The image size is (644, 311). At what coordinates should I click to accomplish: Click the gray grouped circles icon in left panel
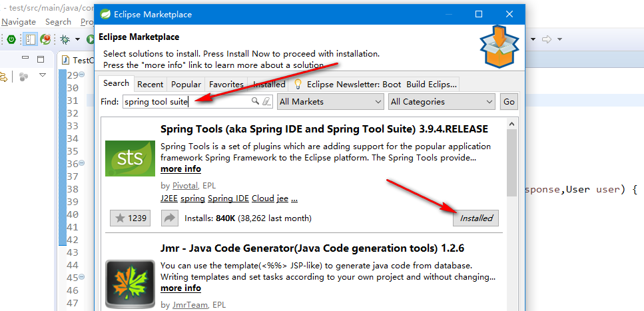tap(24, 77)
